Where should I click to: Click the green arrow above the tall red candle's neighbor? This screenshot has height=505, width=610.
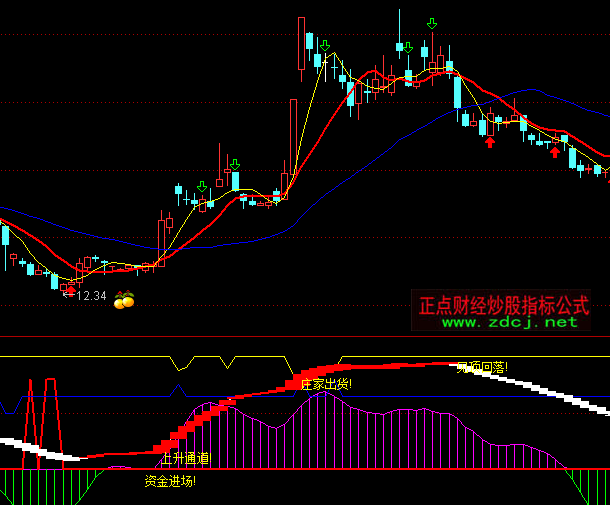(x=325, y=46)
